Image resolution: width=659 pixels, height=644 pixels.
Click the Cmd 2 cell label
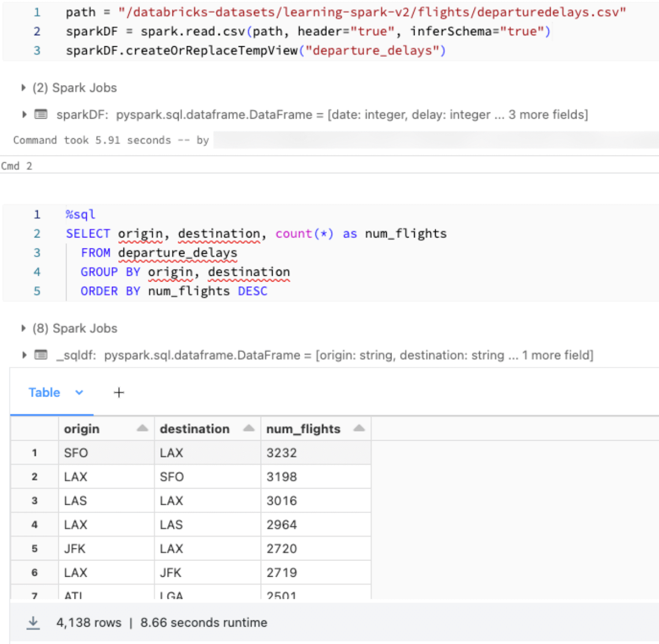tap(17, 166)
